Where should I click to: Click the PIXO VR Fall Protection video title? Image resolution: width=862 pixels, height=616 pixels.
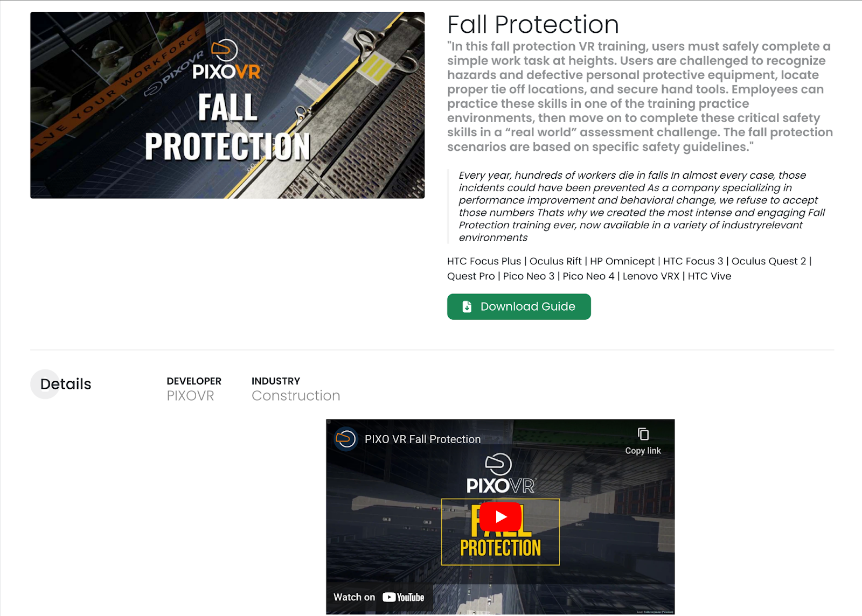click(x=422, y=439)
